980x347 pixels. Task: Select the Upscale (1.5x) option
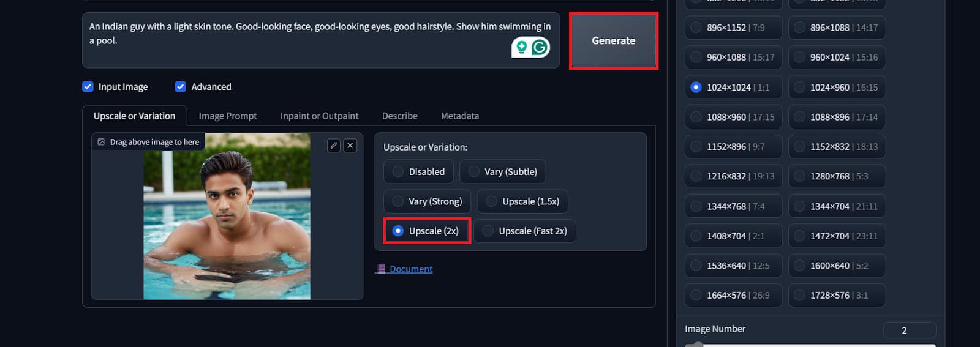[492, 201]
